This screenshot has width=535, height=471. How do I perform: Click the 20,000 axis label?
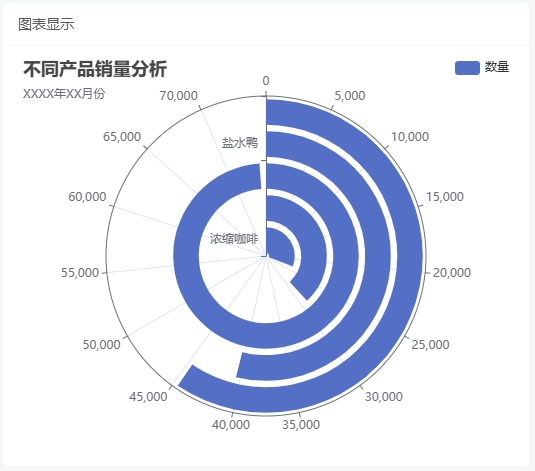pyautogui.click(x=452, y=273)
